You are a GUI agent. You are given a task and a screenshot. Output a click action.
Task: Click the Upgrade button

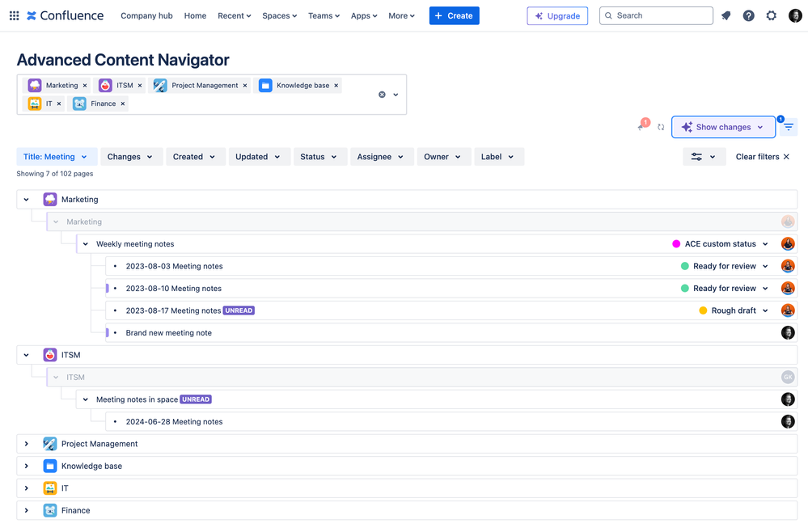[557, 15]
